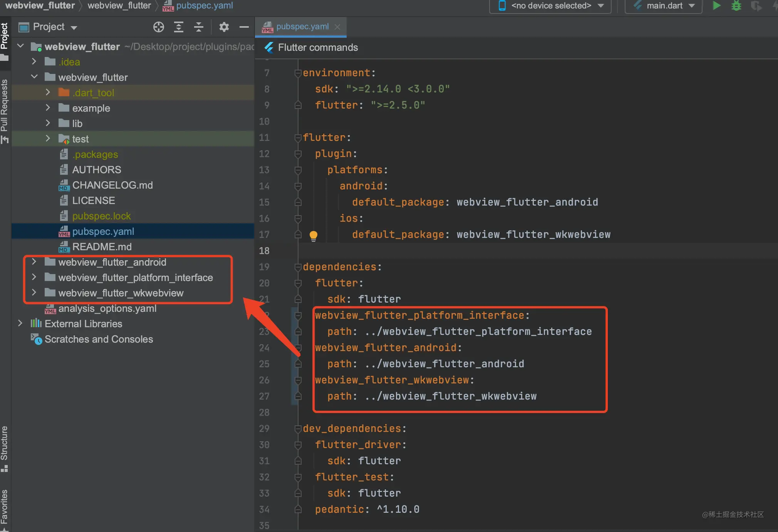Click the Expand All icon in Project panel
The width and height of the screenshot is (778, 532).
tap(179, 27)
